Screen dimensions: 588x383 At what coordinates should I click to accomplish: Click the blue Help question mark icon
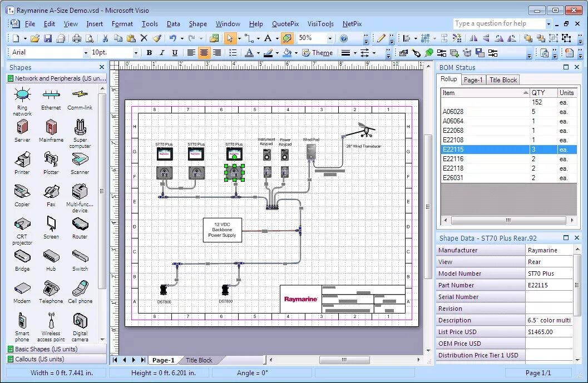pyautogui.click(x=343, y=38)
